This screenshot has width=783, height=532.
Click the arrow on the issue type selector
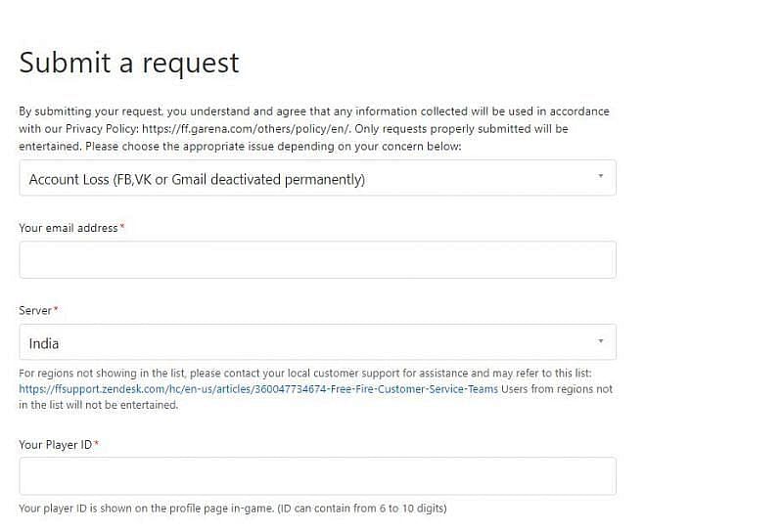(600, 177)
